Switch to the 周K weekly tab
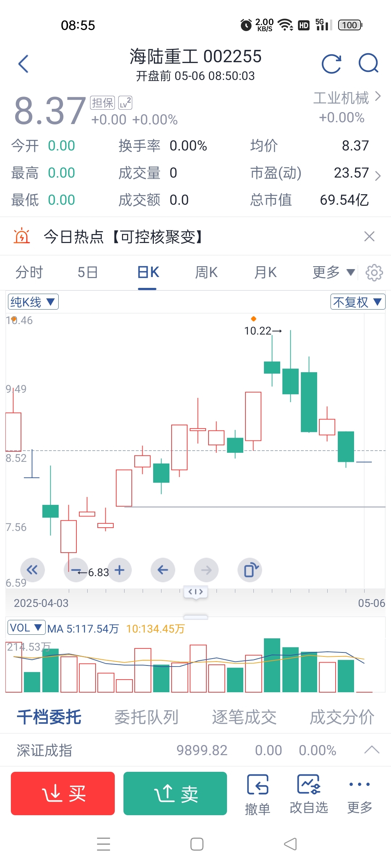Image resolution: width=391 pixels, height=868 pixels. pyautogui.click(x=206, y=272)
